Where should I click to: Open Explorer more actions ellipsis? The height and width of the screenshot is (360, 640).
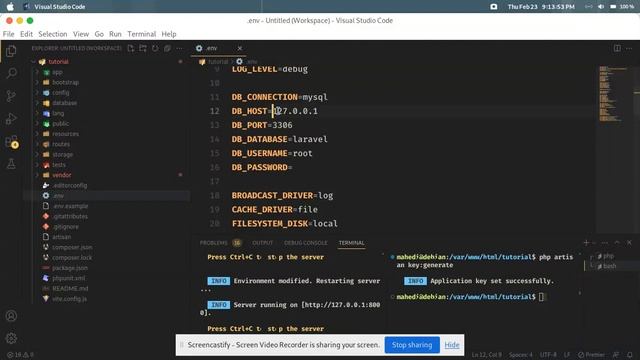pyautogui.click(x=180, y=48)
